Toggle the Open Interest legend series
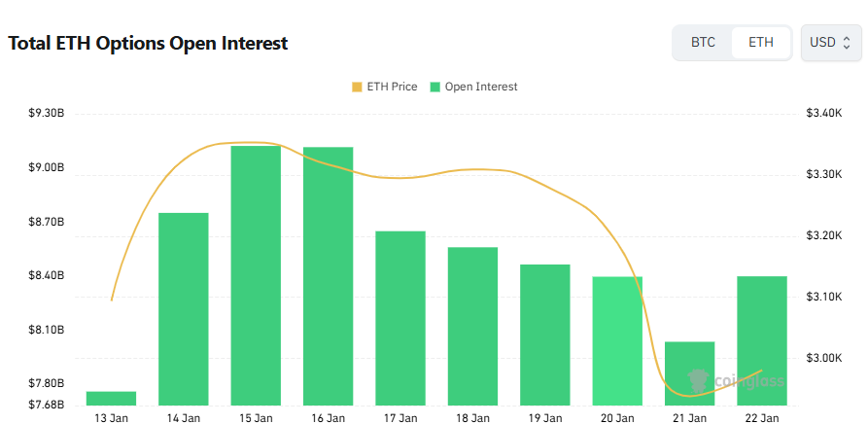Screen dimensions: 868x424 point(480,87)
